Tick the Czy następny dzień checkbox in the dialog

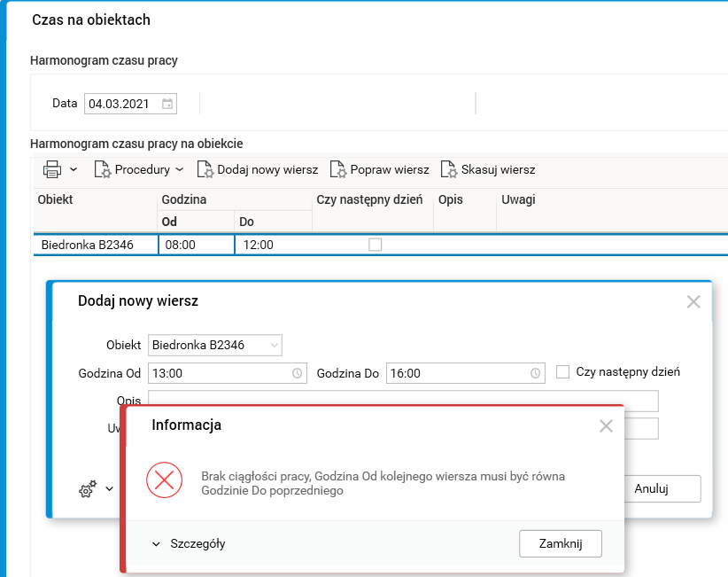tap(562, 372)
